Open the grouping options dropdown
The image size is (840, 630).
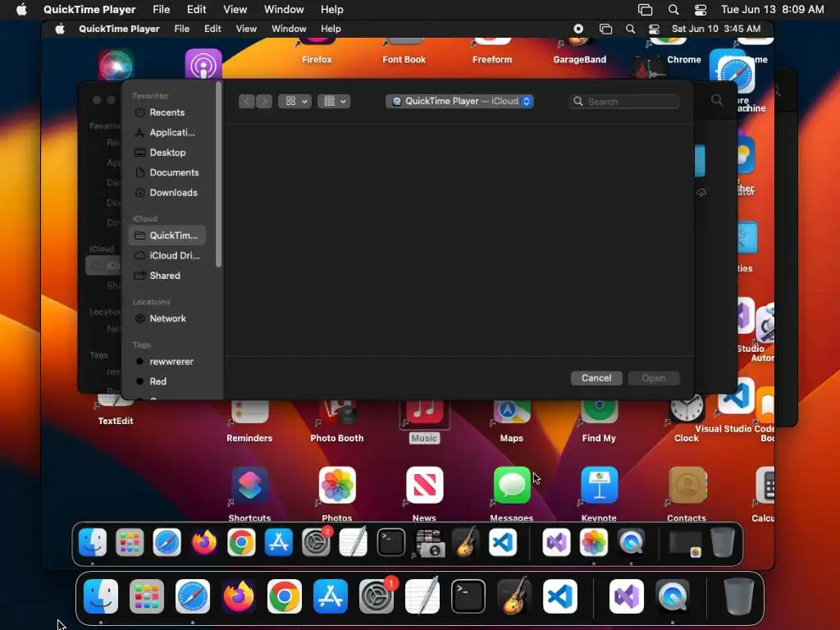(334, 101)
